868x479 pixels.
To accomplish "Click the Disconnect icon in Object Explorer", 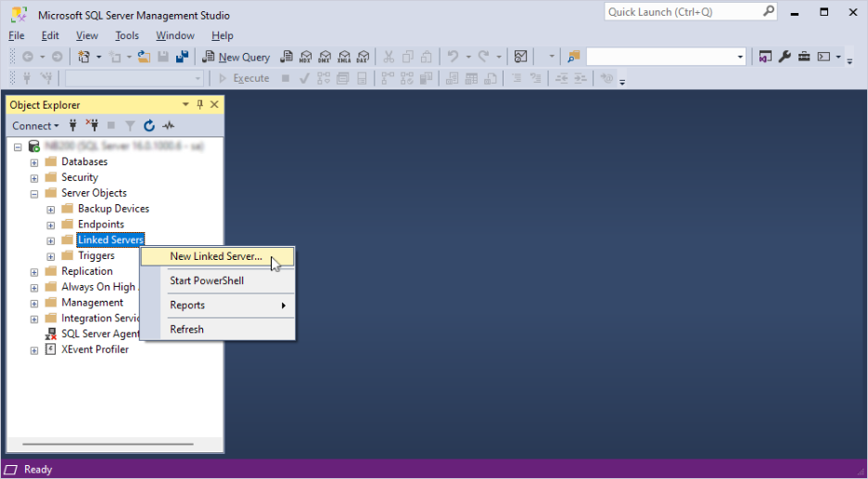I will point(92,125).
